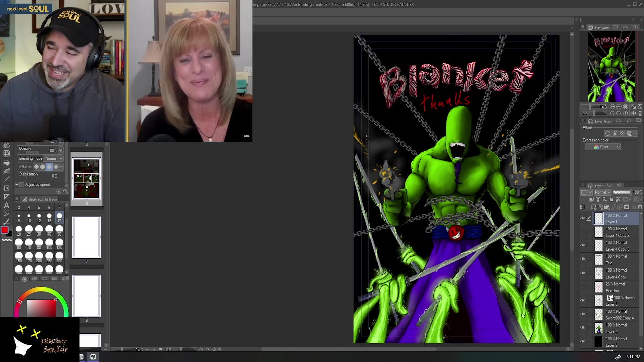Click the layer opacity slider
Screen dimensions: 644x362
pos(622,192)
